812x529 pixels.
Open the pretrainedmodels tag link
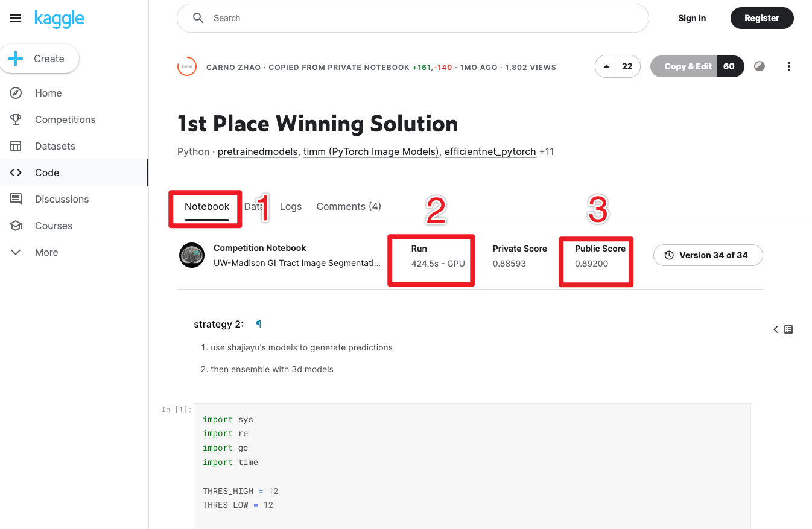pos(258,152)
